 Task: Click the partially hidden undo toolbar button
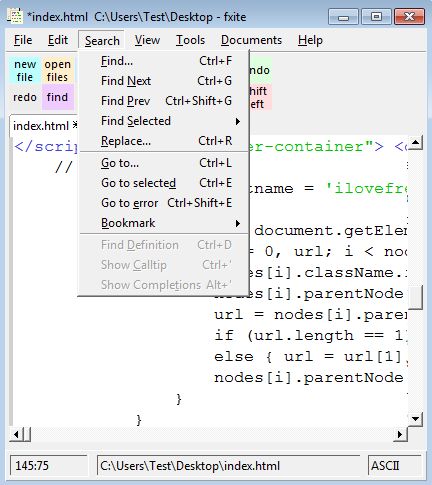pos(260,70)
